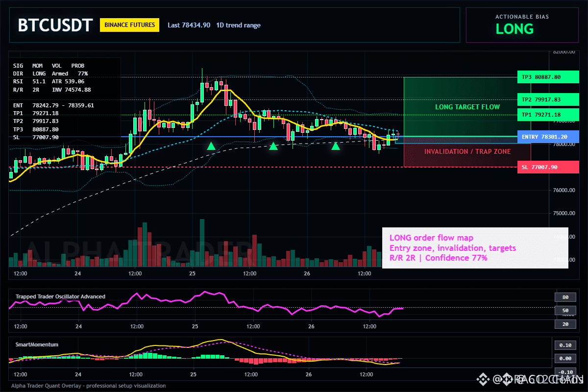Image resolution: width=588 pixels, height=392 pixels.
Task: Click the LONG TARGET FLOW zone label
Action: tap(467, 107)
